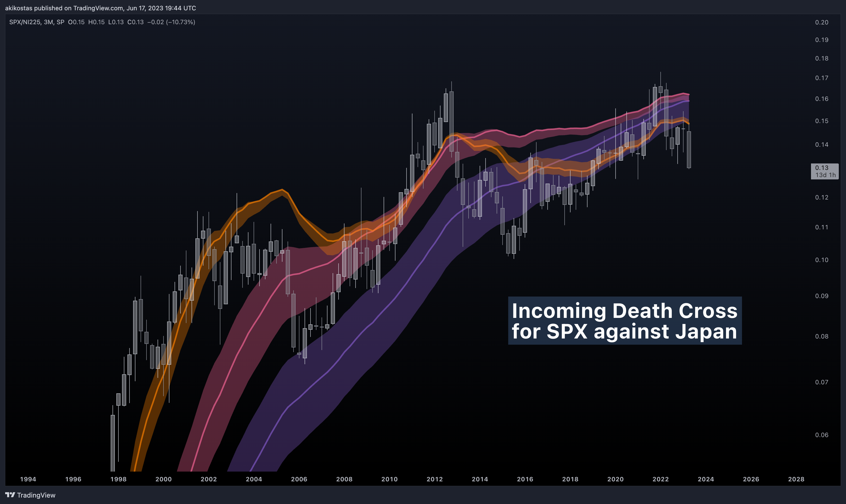The image size is (846, 504).
Task: Click the 1996 time axis label
Action: (x=73, y=479)
